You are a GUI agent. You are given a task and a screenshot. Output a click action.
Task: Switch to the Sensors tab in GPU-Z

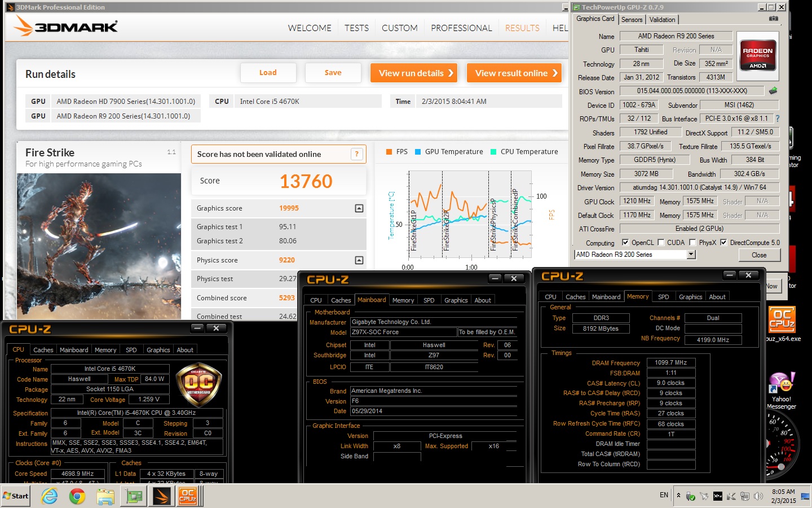tap(632, 19)
